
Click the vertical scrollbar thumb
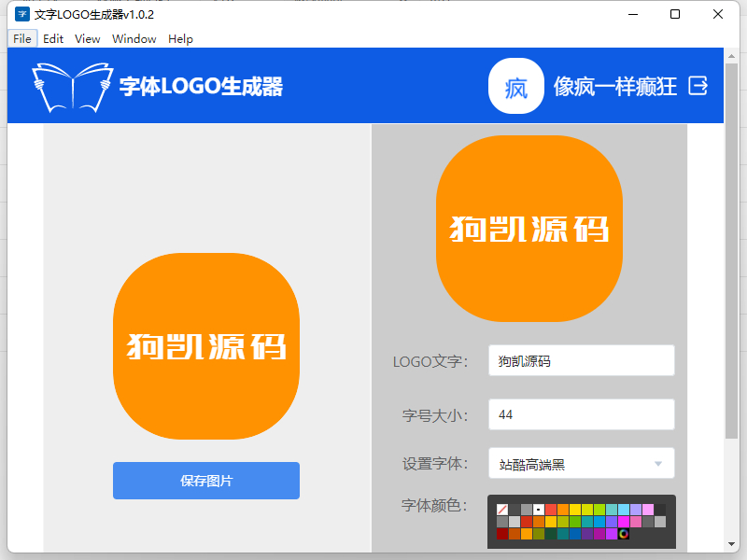click(x=731, y=251)
